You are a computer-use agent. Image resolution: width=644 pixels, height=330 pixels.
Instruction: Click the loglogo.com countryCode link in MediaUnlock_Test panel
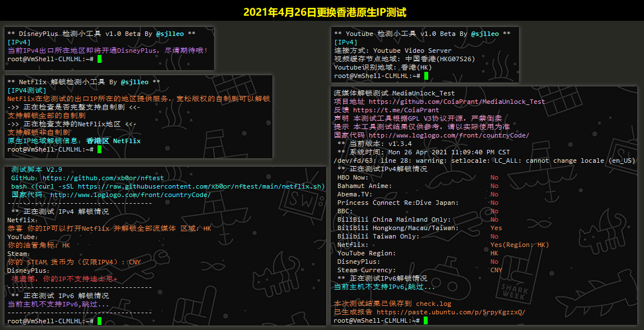click(x=449, y=135)
